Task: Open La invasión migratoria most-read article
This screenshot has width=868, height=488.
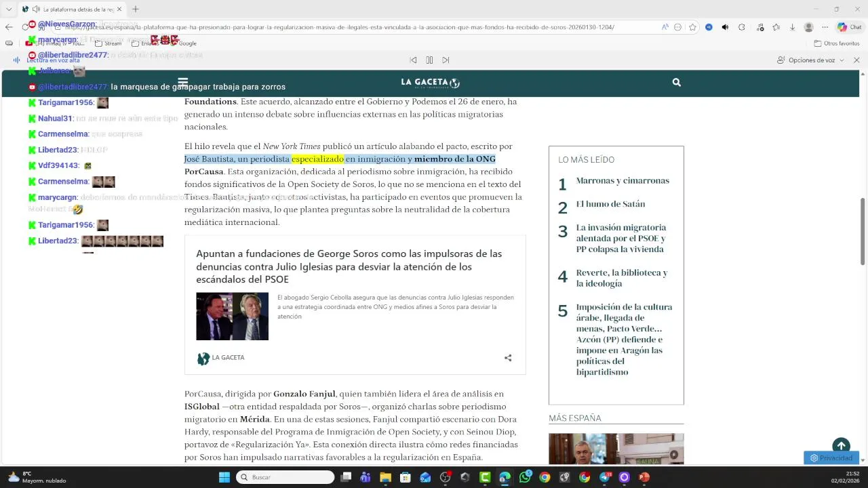Action: (x=621, y=239)
